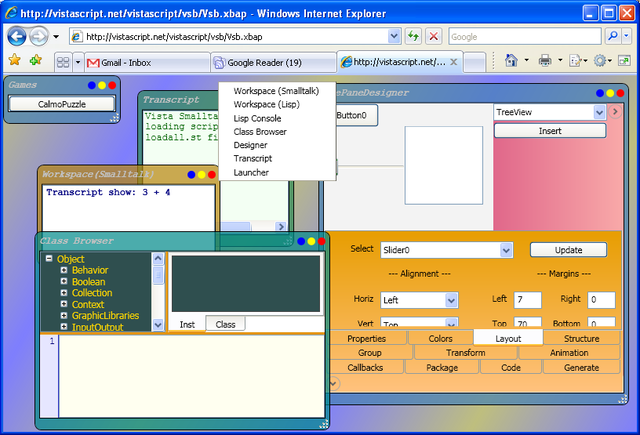
Task: Click yellow dot on PaneDesigner window
Action: (610, 93)
